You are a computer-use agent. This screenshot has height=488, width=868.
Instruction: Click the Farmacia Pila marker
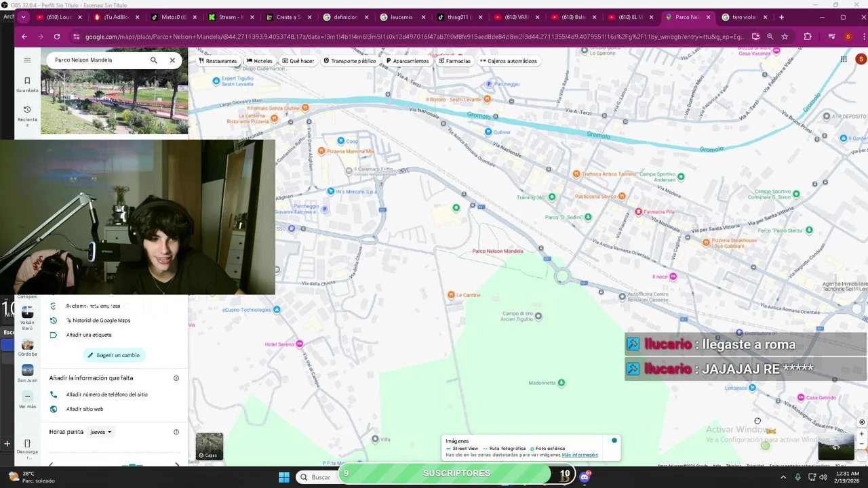[x=638, y=211]
